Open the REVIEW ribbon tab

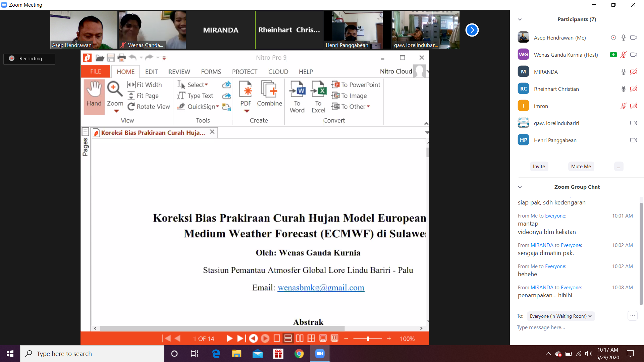[x=179, y=72]
